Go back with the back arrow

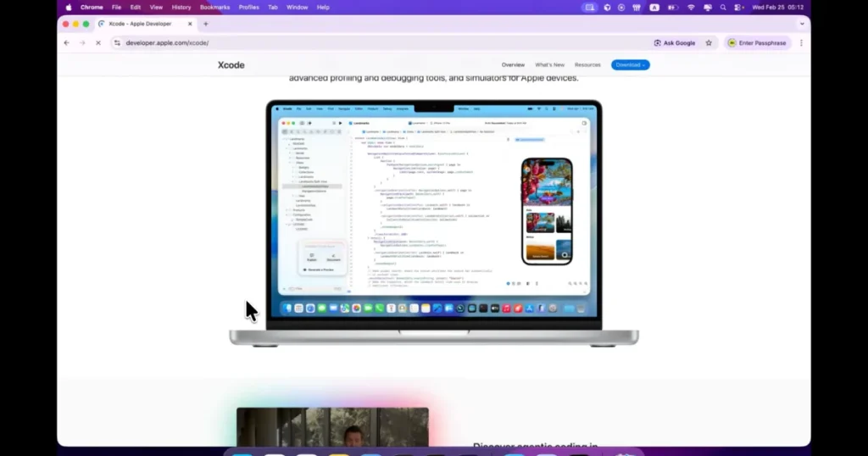[x=67, y=42]
